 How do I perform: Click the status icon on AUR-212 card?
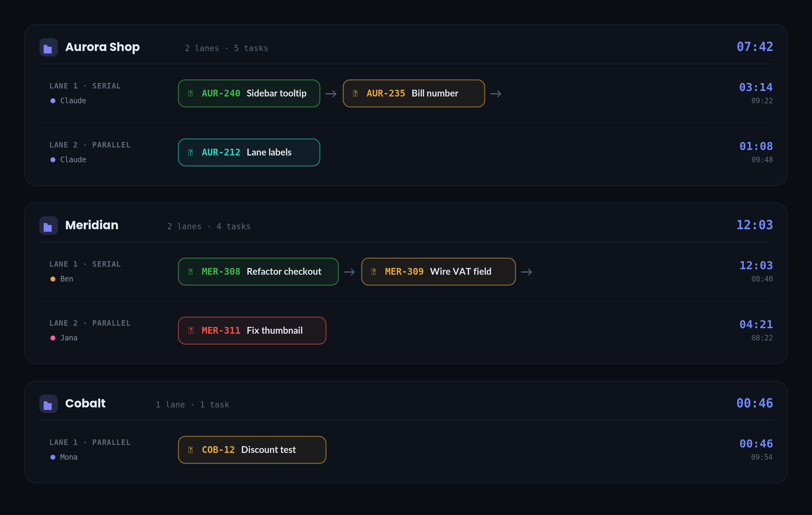coord(190,152)
